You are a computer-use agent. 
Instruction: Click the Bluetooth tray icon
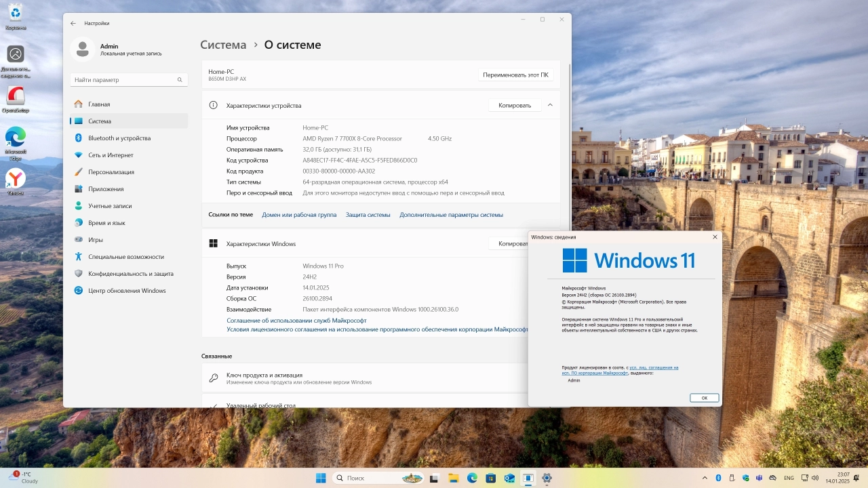pyautogui.click(x=719, y=478)
